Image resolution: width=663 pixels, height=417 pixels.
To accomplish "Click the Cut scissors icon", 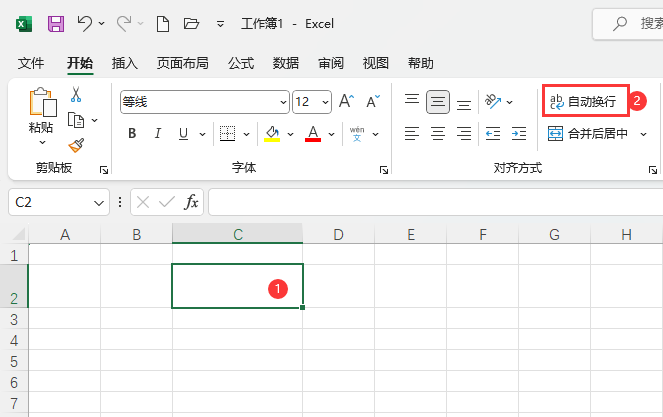I will point(76,95).
